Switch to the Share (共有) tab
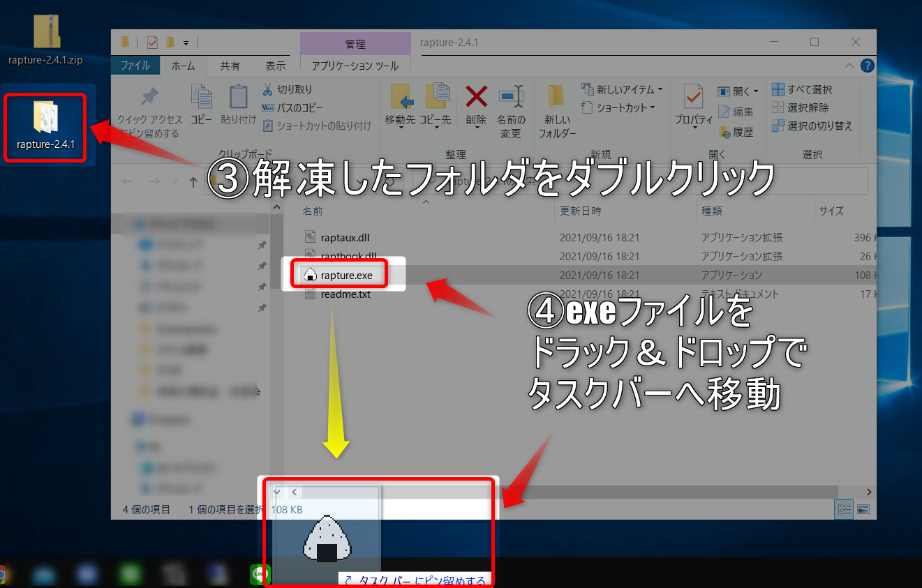 [230, 66]
